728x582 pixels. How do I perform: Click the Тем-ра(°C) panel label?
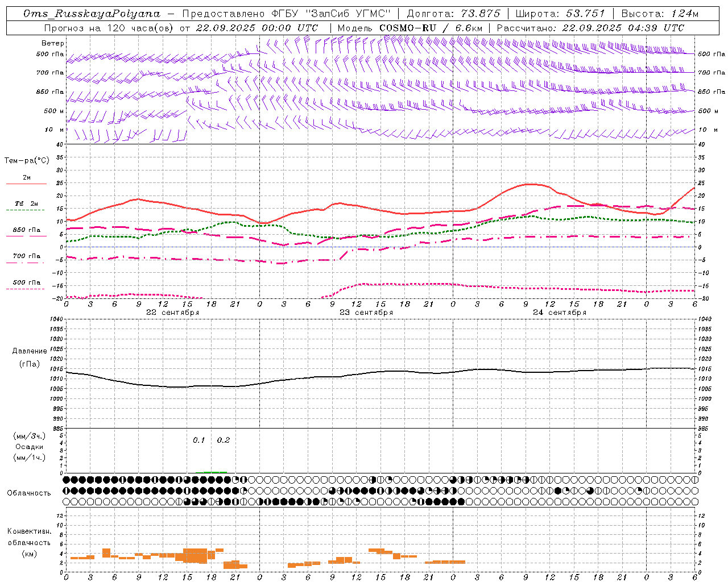click(27, 161)
